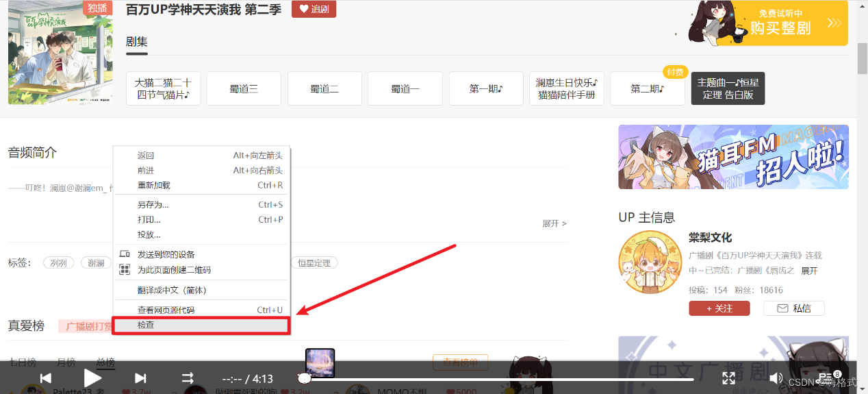868x394 pixels.
Task: Click the 冽冽 tag
Action: pos(59,262)
